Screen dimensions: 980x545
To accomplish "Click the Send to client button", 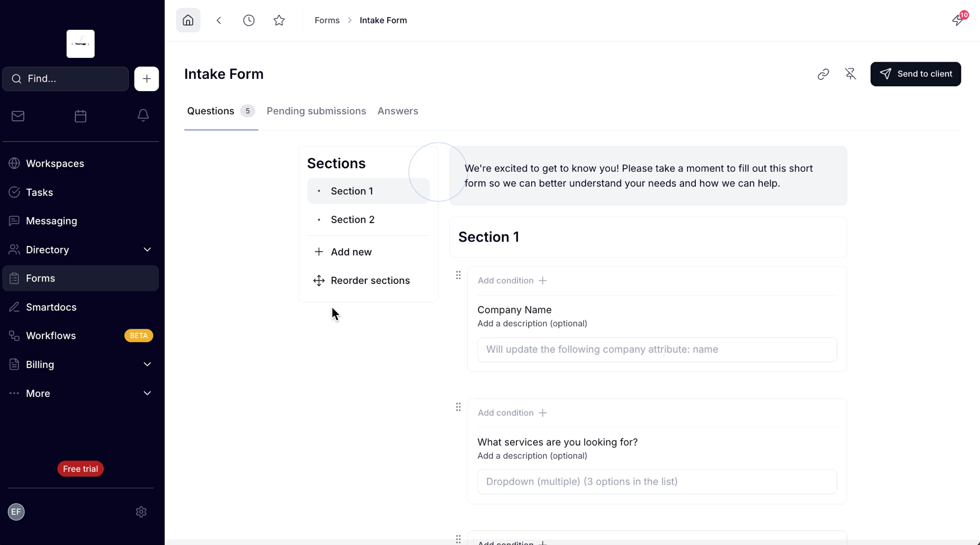I will click(x=916, y=74).
